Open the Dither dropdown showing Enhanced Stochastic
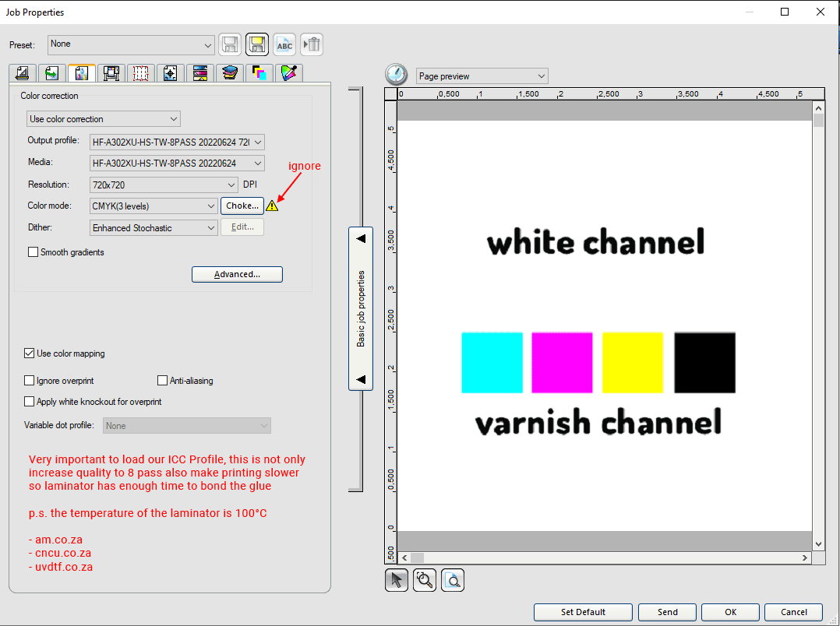 (x=153, y=227)
